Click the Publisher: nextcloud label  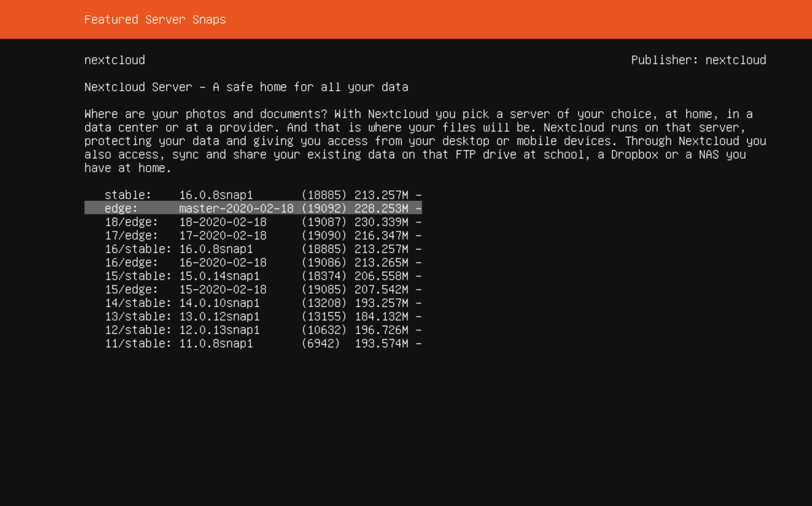point(698,60)
